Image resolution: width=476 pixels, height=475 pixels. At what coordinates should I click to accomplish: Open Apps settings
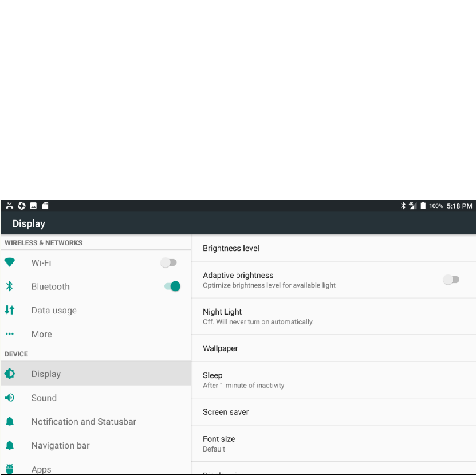tap(96, 466)
